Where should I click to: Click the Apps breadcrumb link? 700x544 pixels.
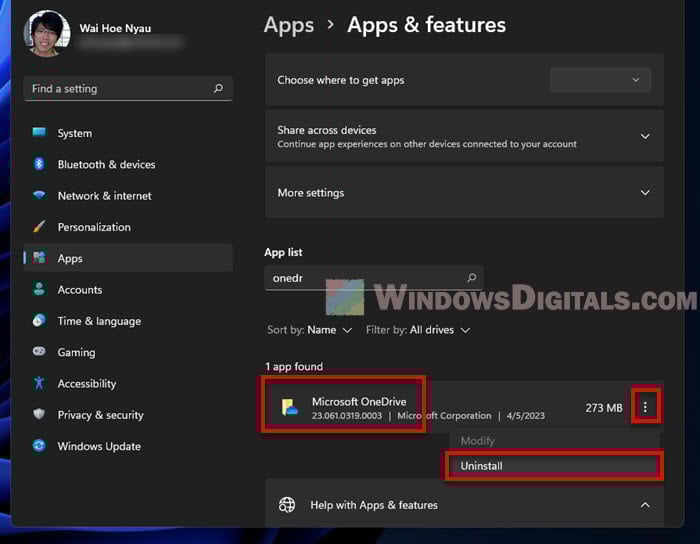[x=289, y=25]
